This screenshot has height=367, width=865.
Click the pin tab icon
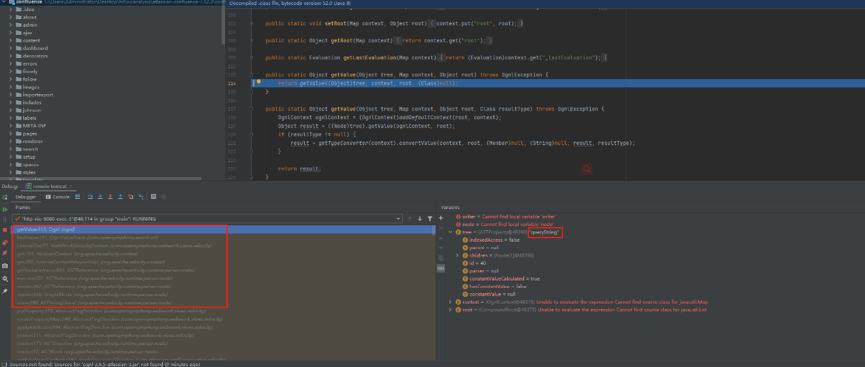5,291
